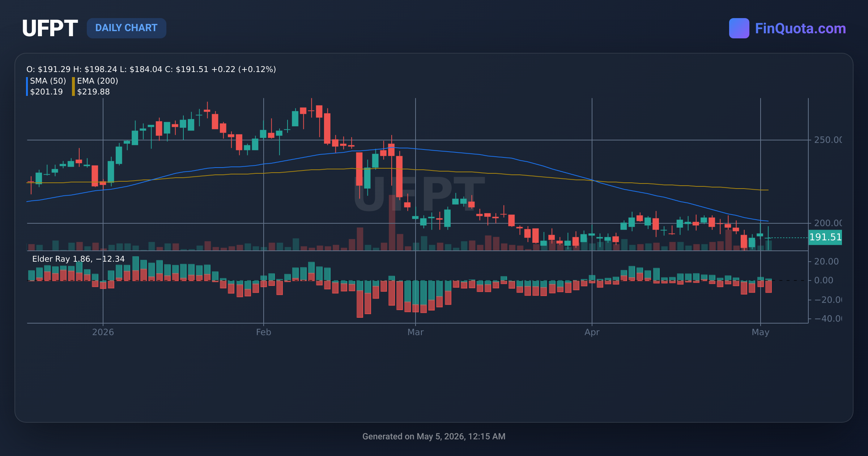Click the Mar date axis label
The image size is (868, 456).
(416, 332)
